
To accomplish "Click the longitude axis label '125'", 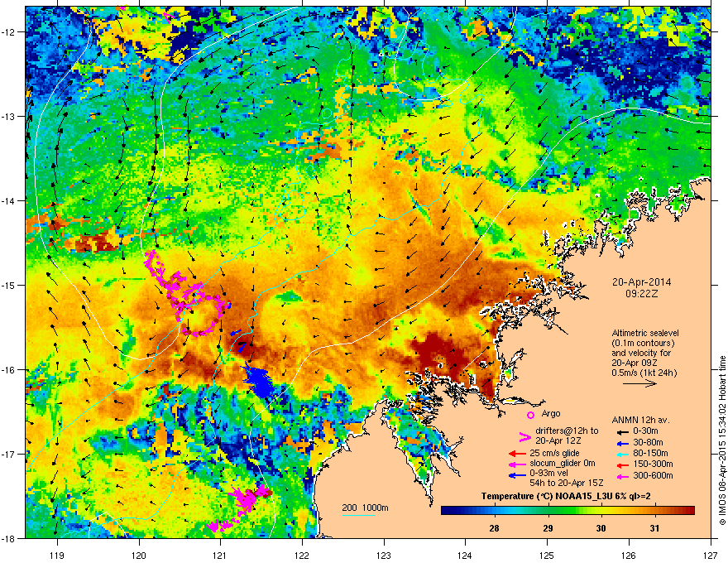I will (x=547, y=555).
